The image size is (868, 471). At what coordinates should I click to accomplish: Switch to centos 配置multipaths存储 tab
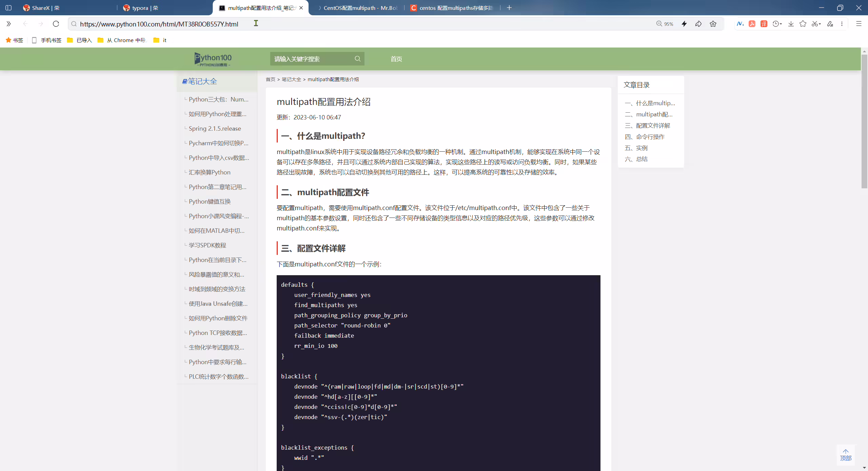453,8
